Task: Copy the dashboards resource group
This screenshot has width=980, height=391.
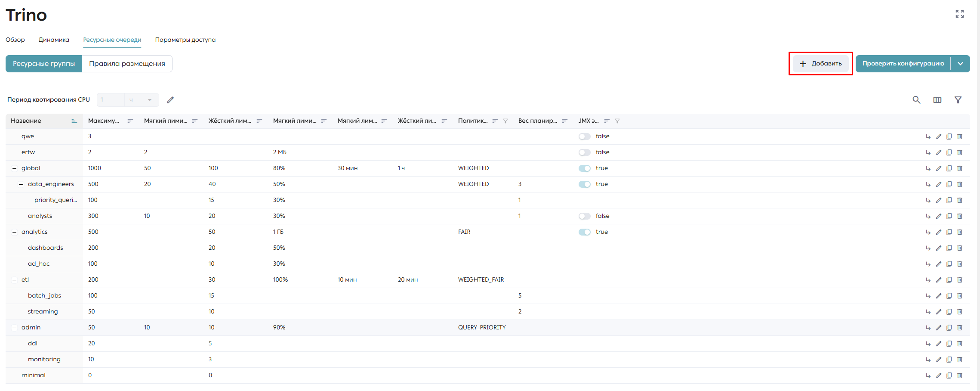Action: tap(949, 248)
